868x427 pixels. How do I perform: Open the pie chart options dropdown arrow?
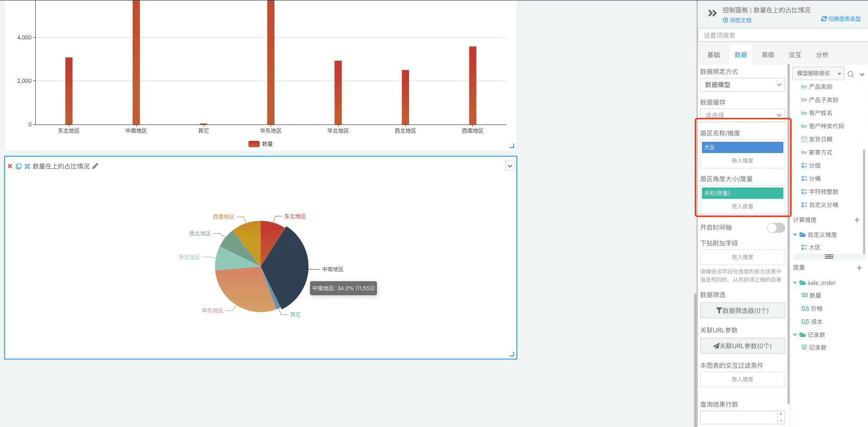pyautogui.click(x=510, y=166)
